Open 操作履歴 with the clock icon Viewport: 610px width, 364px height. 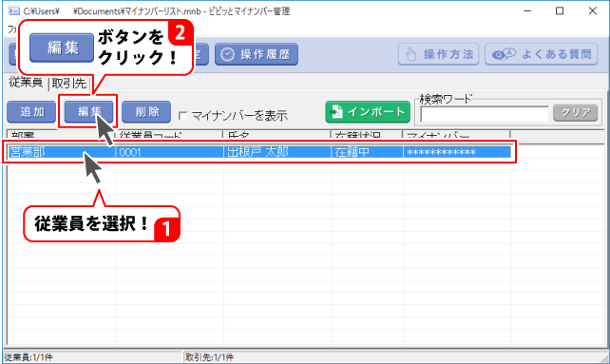[257, 54]
